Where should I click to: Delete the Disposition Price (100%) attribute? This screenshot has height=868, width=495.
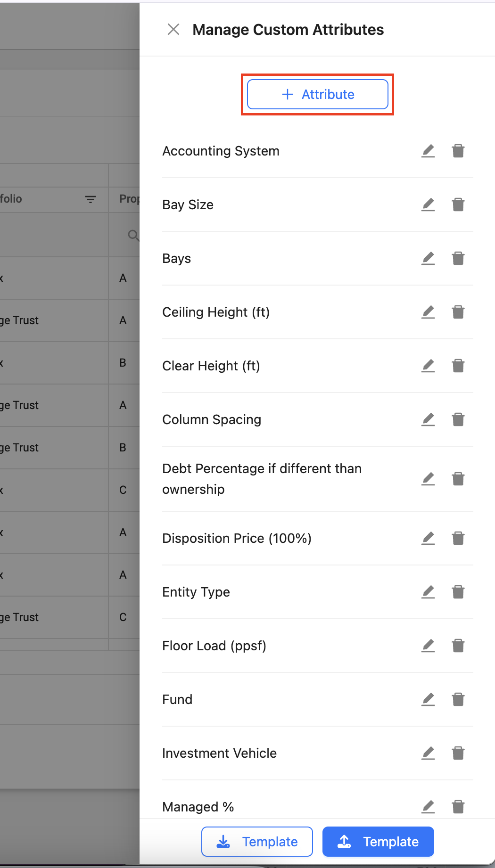coord(458,538)
